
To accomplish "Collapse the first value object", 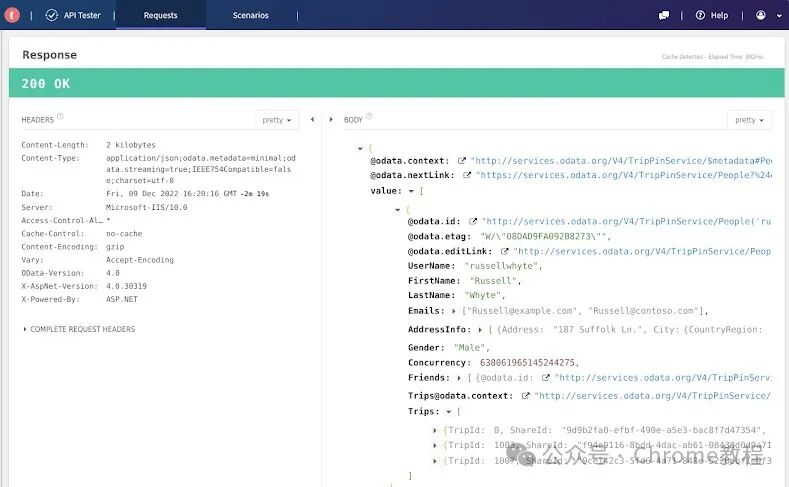I will point(398,210).
